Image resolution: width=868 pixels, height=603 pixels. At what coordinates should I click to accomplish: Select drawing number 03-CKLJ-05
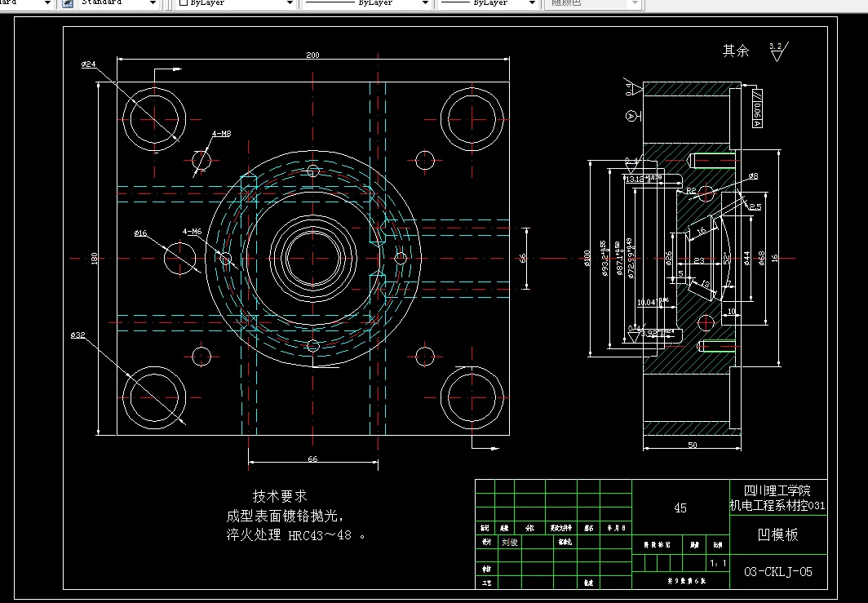[777, 572]
